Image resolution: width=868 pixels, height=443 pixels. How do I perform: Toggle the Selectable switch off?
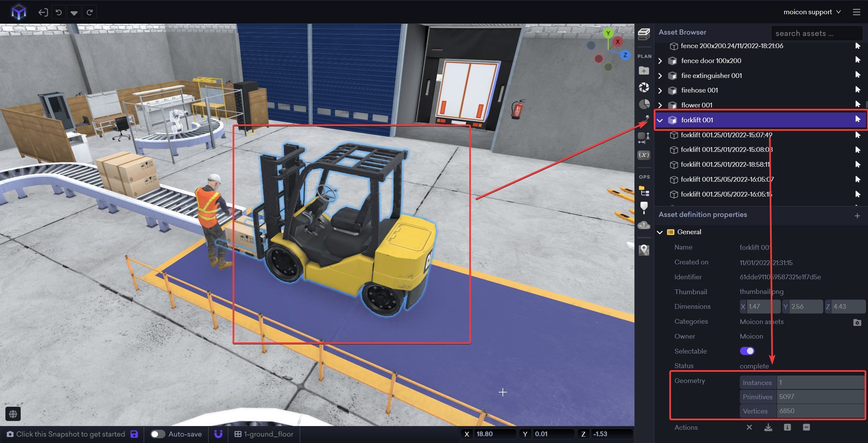coord(747,351)
